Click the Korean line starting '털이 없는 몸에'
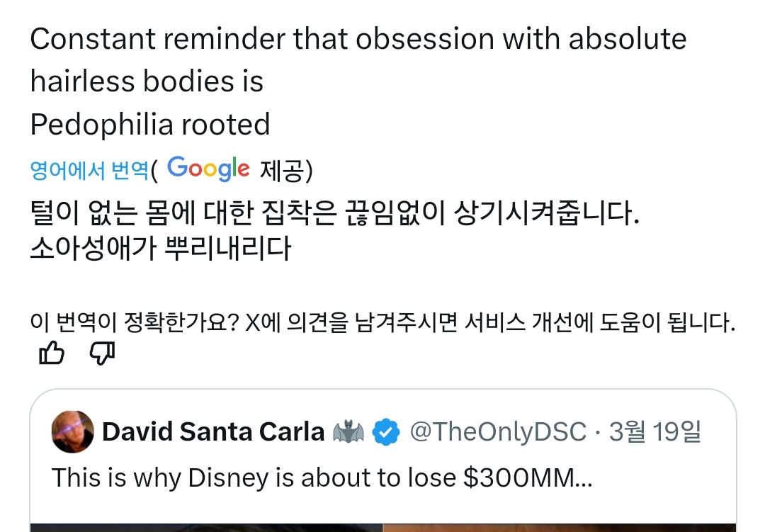 [334, 213]
